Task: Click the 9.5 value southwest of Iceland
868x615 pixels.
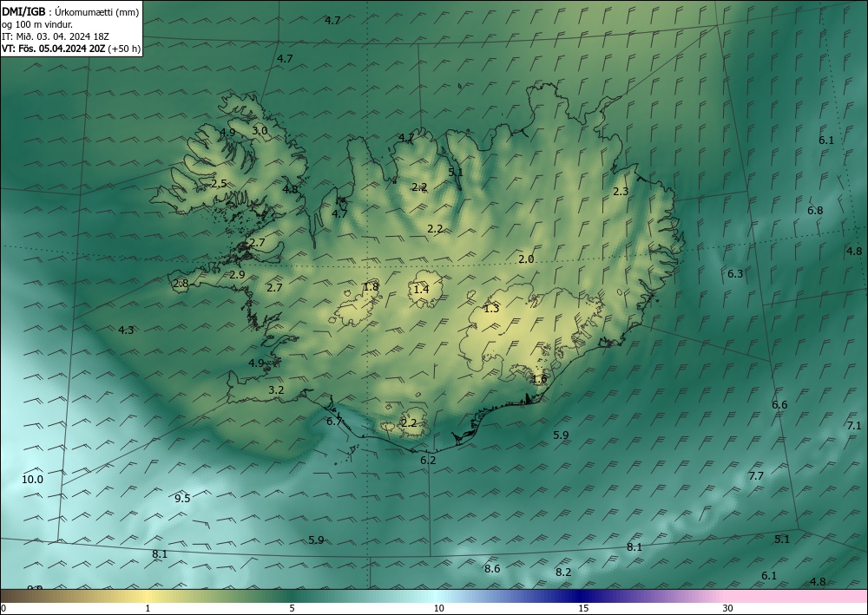Action: 182,498
